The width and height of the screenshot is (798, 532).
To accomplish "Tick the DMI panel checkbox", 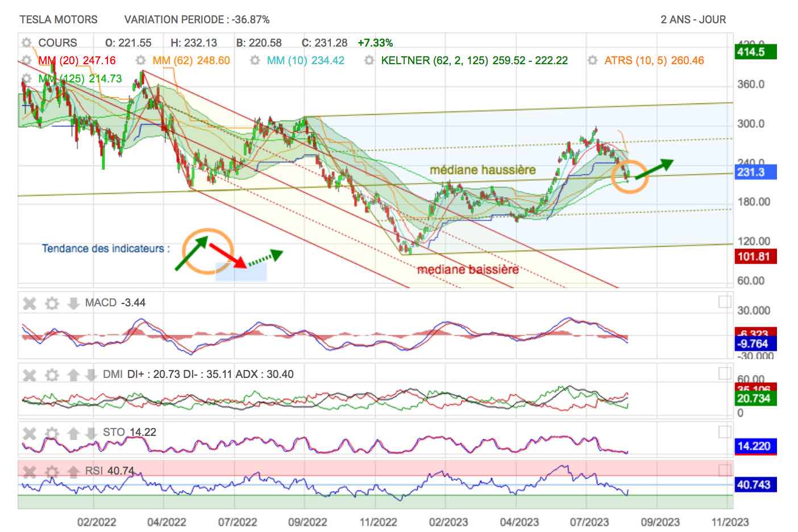I will coord(725,373).
